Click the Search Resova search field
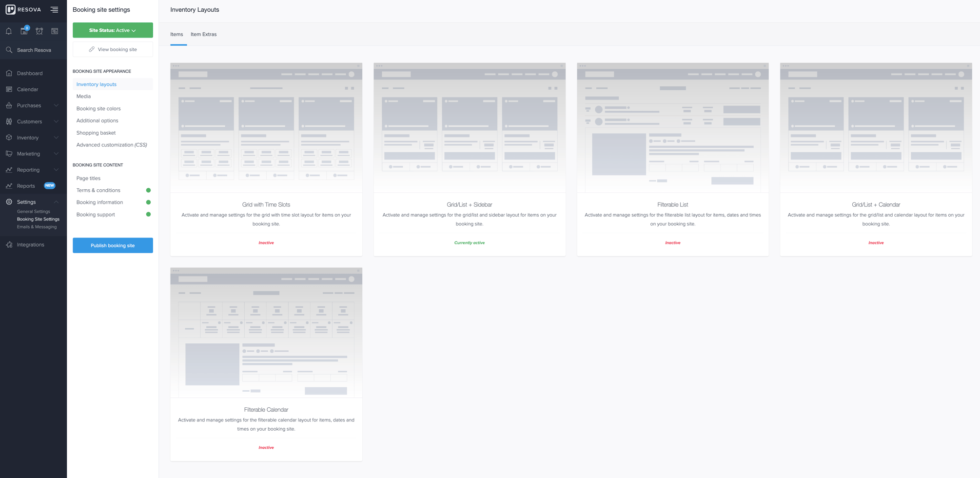This screenshot has width=980, height=478. [x=34, y=50]
